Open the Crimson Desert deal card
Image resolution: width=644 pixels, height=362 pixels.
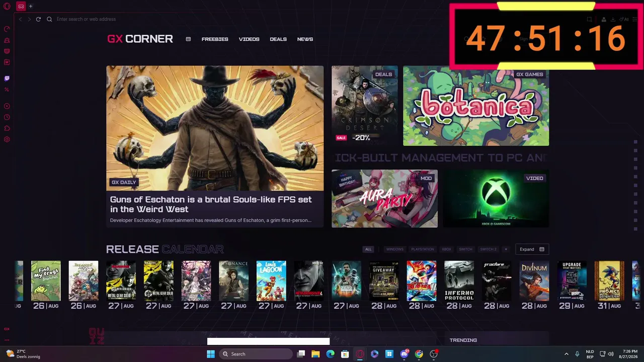click(x=365, y=106)
